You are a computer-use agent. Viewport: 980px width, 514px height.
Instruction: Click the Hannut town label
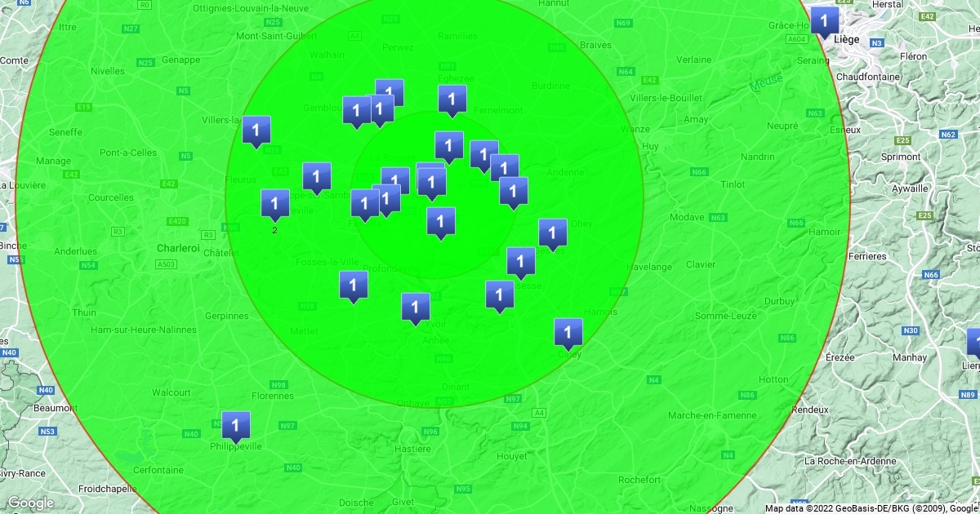[555, 4]
